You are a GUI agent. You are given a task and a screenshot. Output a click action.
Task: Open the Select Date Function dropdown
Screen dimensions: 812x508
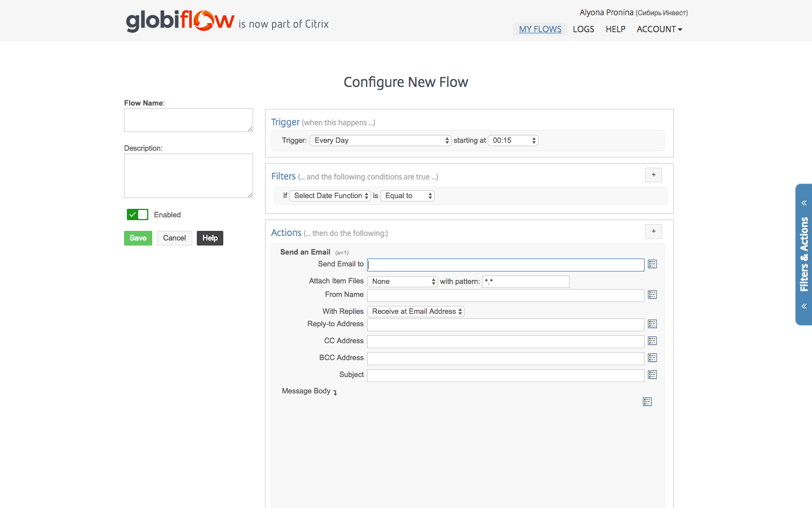330,195
